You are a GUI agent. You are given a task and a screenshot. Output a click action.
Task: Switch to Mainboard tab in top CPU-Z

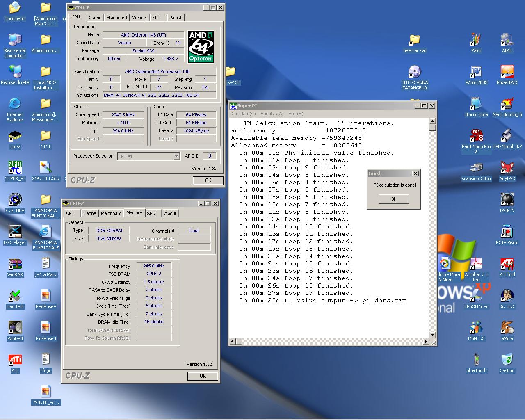116,18
